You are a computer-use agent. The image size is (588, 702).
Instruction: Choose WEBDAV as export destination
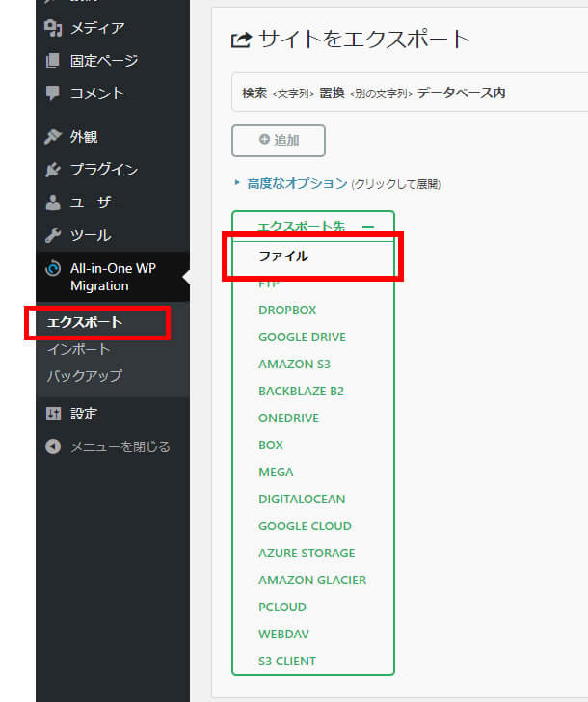tap(283, 634)
